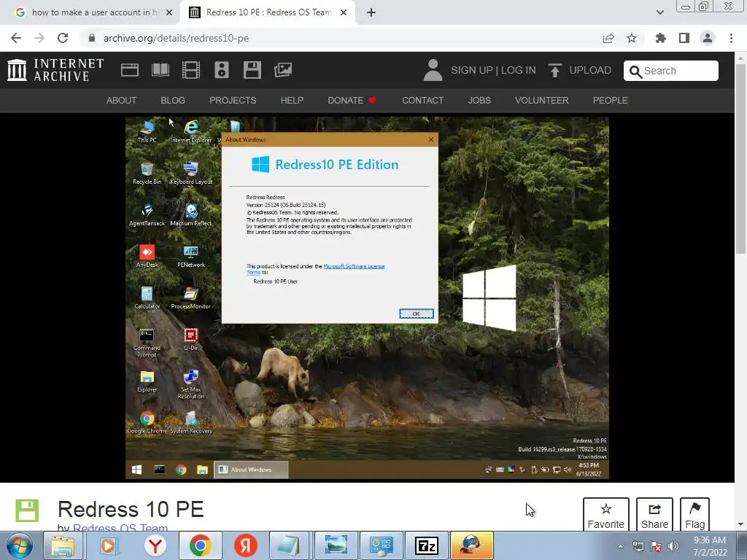
Task: Click the LOG IN link
Action: coord(519,70)
